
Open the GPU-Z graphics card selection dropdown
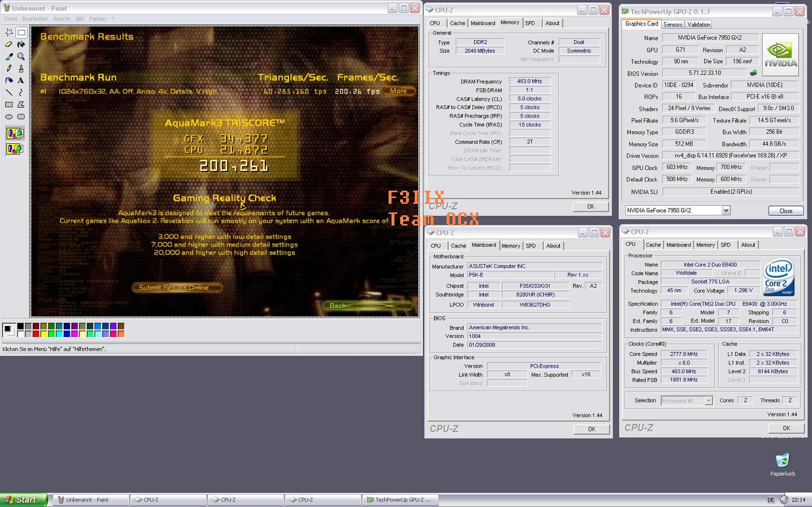point(726,210)
